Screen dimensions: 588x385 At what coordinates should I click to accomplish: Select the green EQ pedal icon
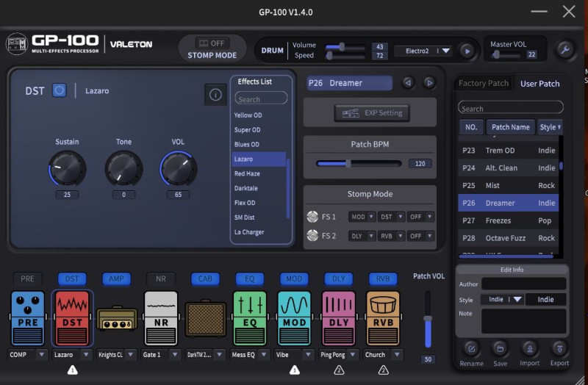click(x=250, y=318)
